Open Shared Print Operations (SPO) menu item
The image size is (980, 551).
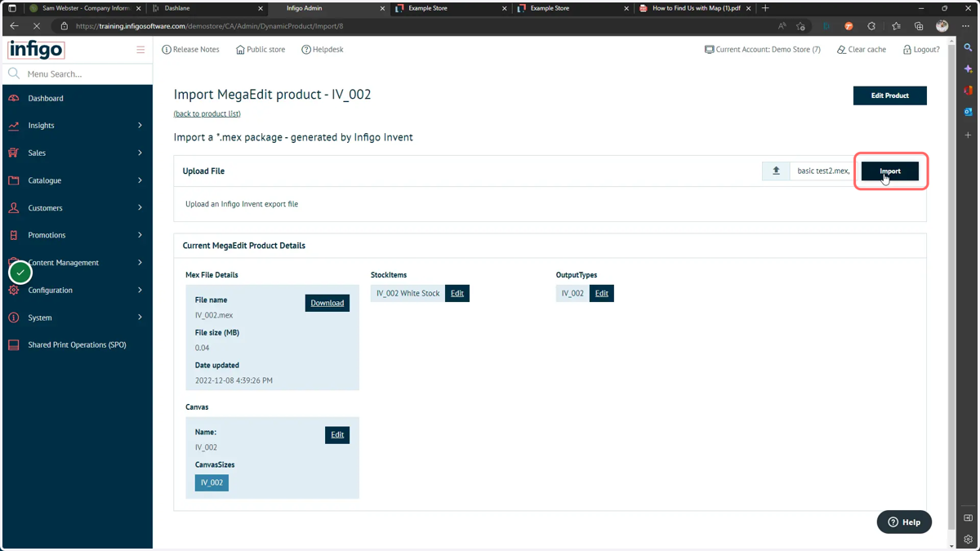coord(77,344)
